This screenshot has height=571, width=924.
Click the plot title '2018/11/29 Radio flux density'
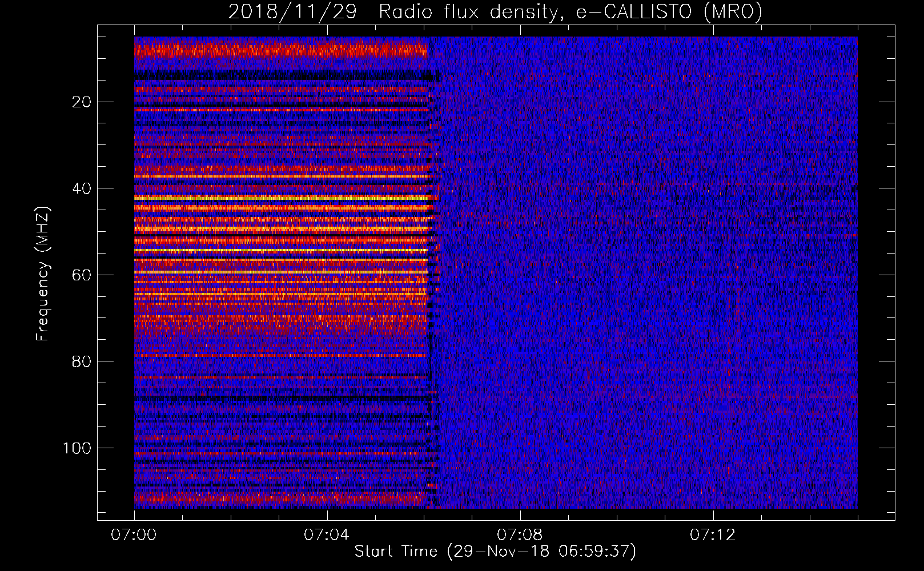[x=495, y=11]
